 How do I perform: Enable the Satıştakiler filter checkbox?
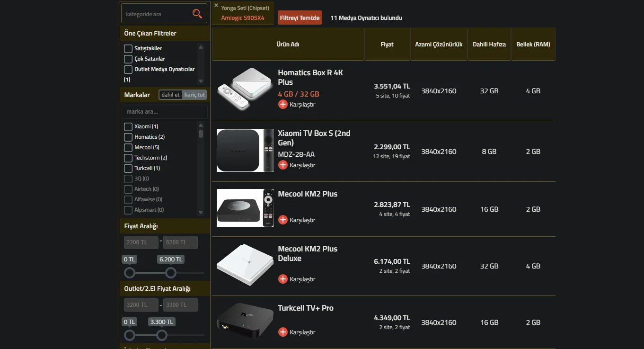click(x=128, y=48)
